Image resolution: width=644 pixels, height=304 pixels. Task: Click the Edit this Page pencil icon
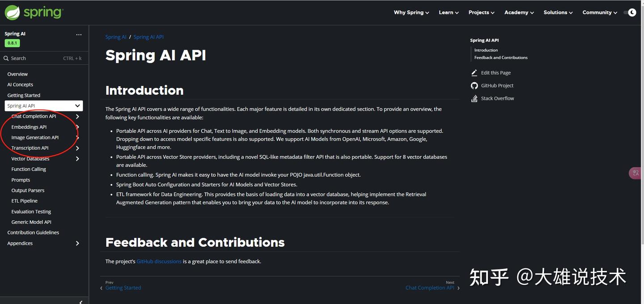(474, 73)
